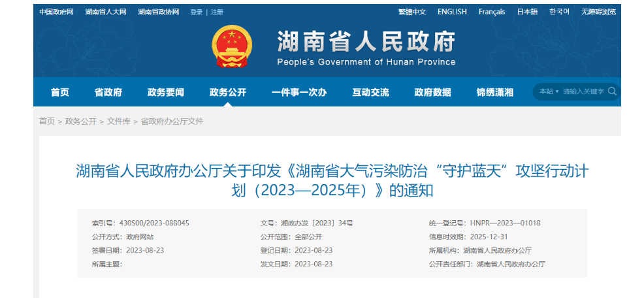Go to 政务要闻 section
Screen dimensions: 644x305
click(x=165, y=92)
